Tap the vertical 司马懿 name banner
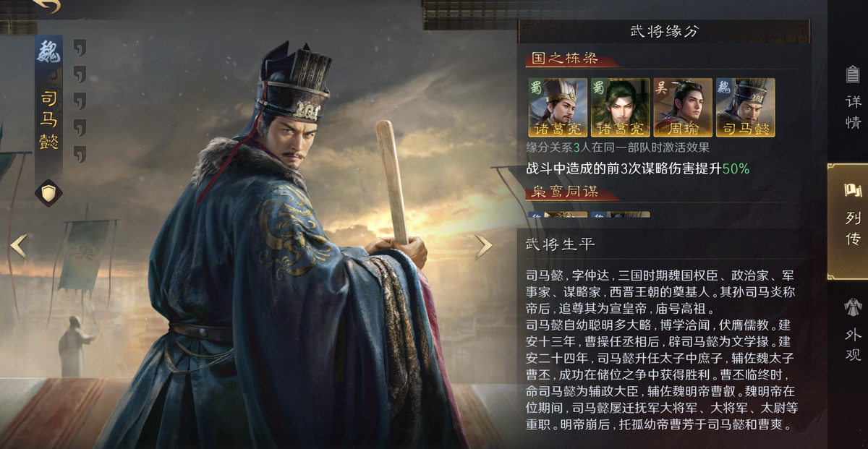868x449 pixels. 49,119
